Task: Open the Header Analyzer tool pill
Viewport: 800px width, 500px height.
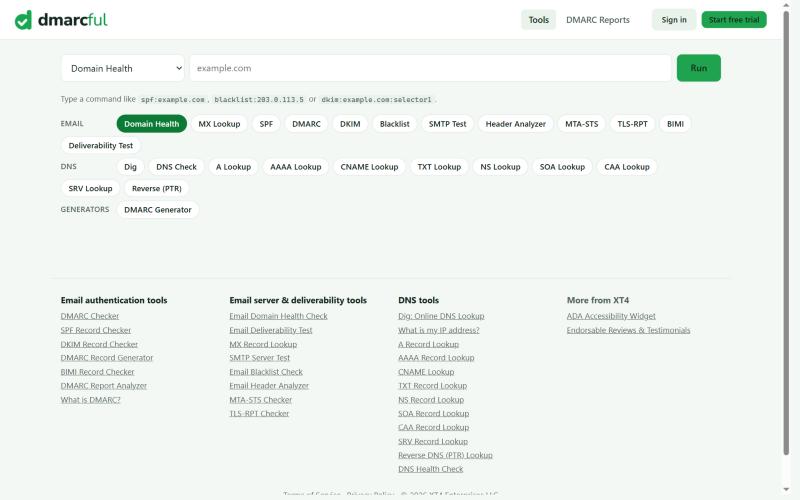Action: pos(515,123)
